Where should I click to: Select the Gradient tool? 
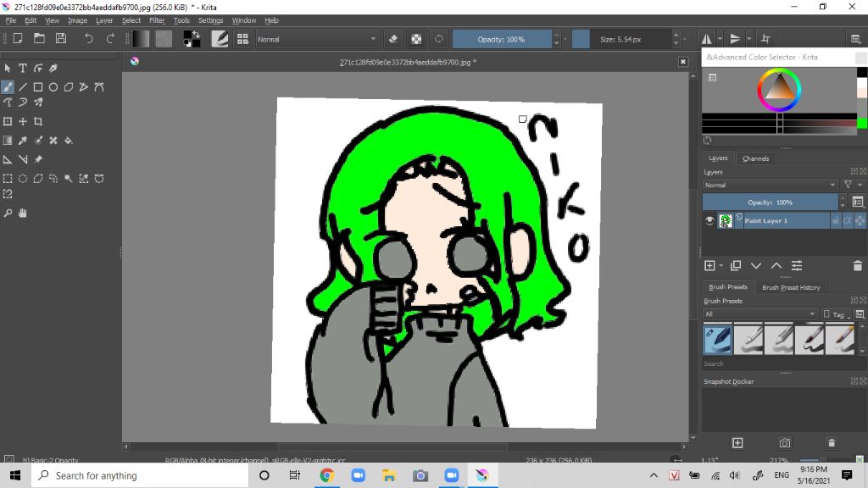tap(8, 141)
